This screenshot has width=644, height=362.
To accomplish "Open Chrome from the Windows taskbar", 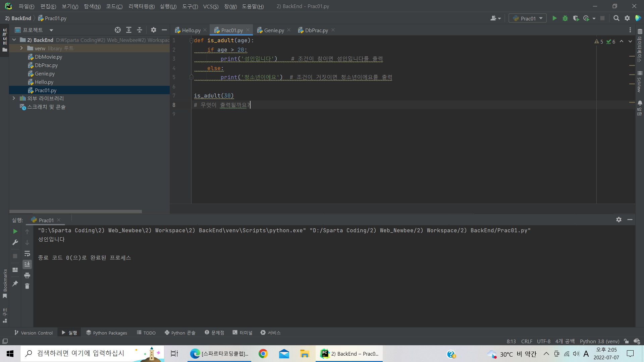I will coord(263,354).
